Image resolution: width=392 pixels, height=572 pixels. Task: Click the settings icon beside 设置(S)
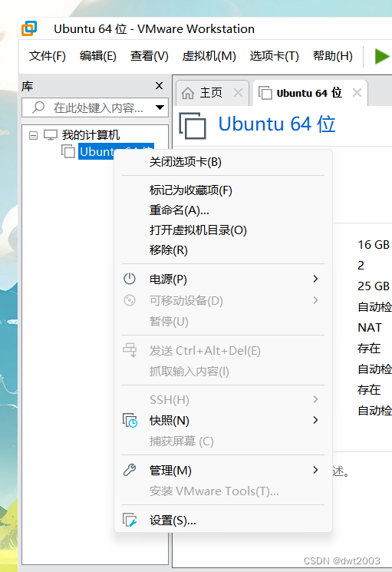[130, 520]
